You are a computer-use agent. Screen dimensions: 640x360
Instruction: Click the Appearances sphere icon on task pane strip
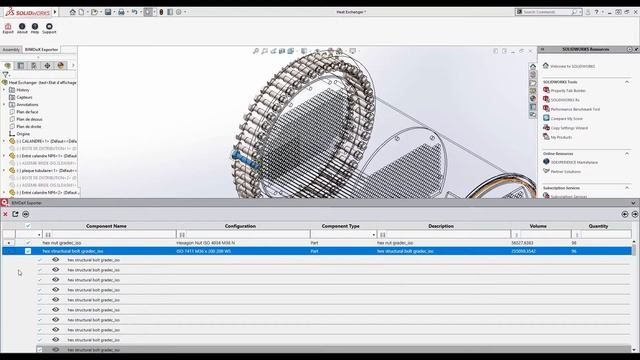533,98
